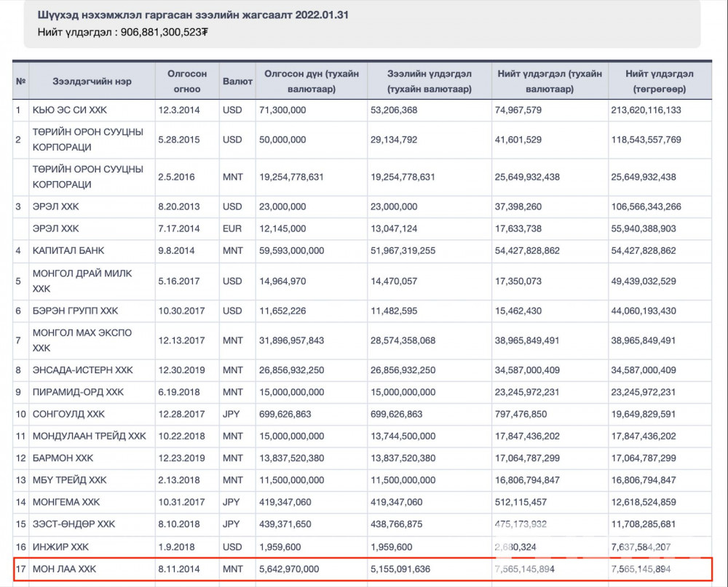The height and width of the screenshot is (587, 728).
Task: Click the borrower 'СОНГОУЛД ХХК'
Action: pyautogui.click(x=68, y=414)
